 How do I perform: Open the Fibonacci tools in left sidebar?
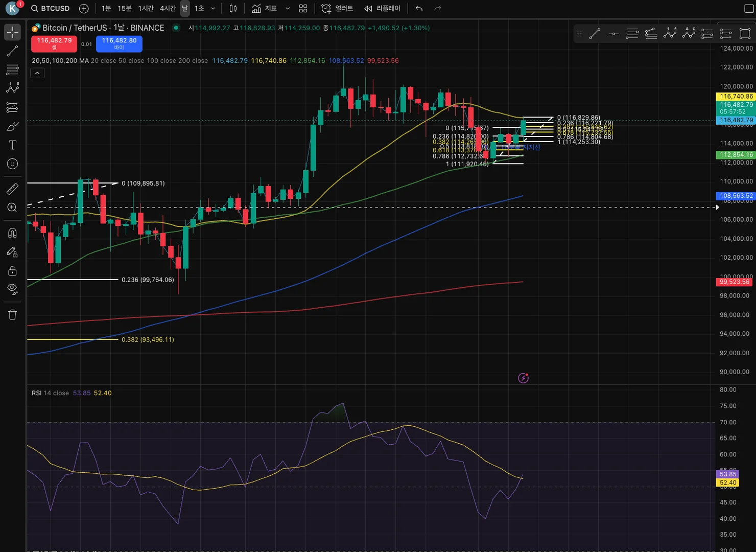pyautogui.click(x=12, y=70)
